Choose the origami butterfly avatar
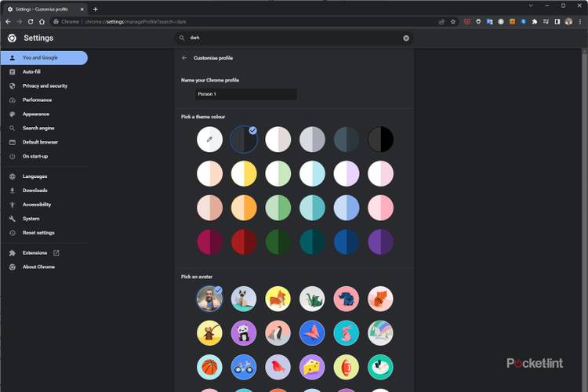The height and width of the screenshot is (392, 588). 312,333
